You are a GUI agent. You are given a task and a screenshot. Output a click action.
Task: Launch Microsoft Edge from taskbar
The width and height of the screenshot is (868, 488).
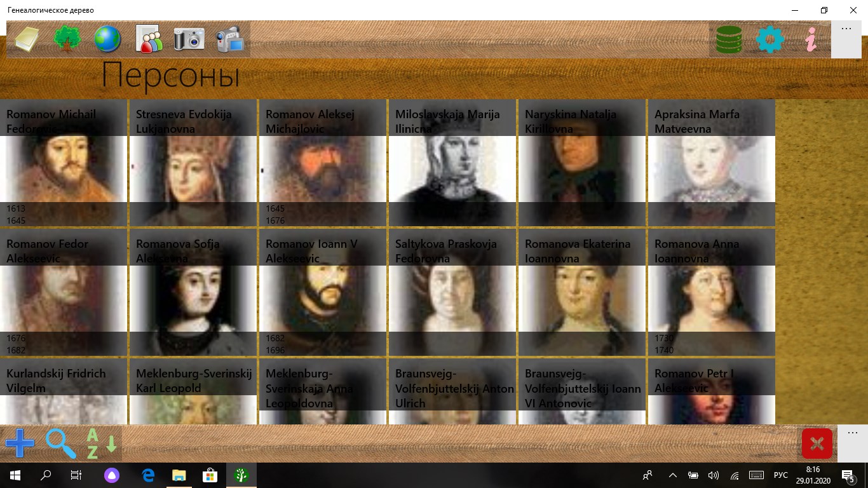[148, 475]
